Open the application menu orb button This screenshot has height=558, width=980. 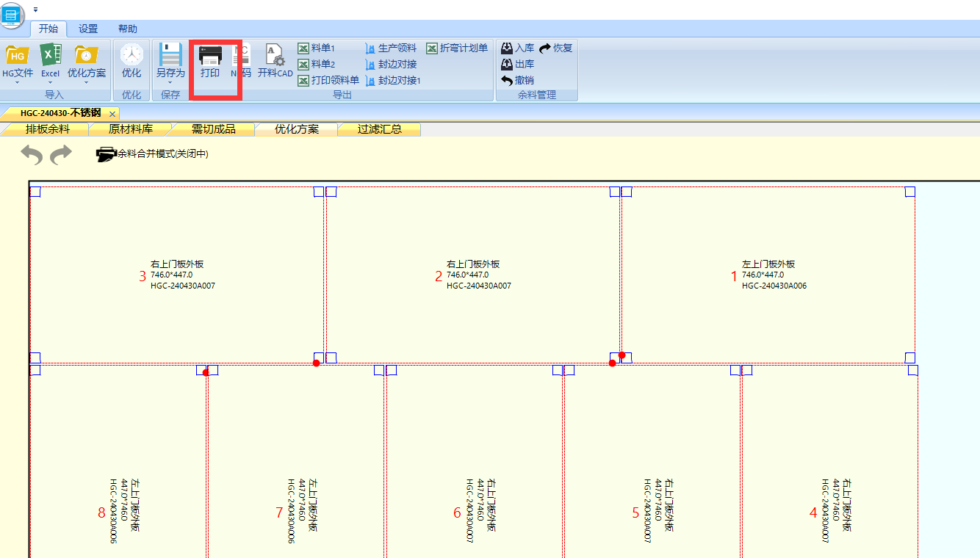coord(12,14)
